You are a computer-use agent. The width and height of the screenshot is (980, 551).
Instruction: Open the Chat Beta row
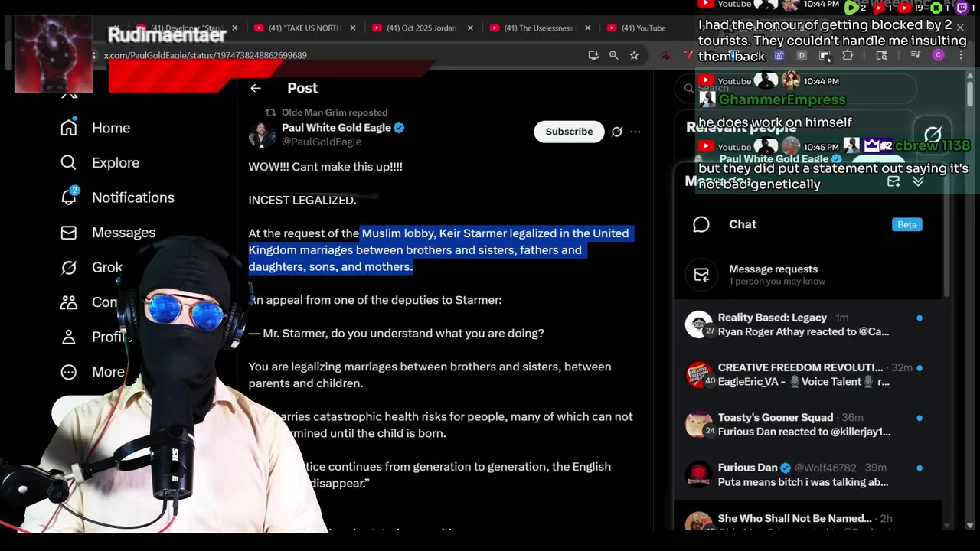tap(808, 224)
